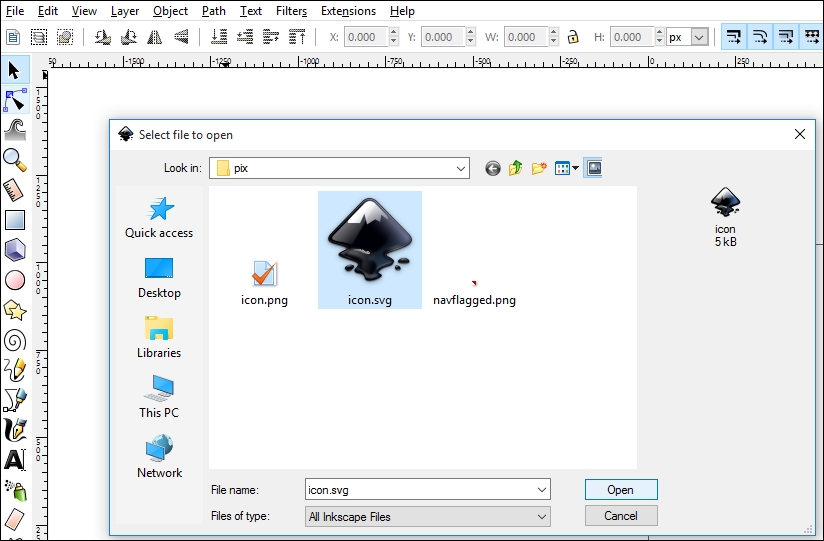Open the px units dropdown
The height and width of the screenshot is (541, 824).
click(x=699, y=37)
